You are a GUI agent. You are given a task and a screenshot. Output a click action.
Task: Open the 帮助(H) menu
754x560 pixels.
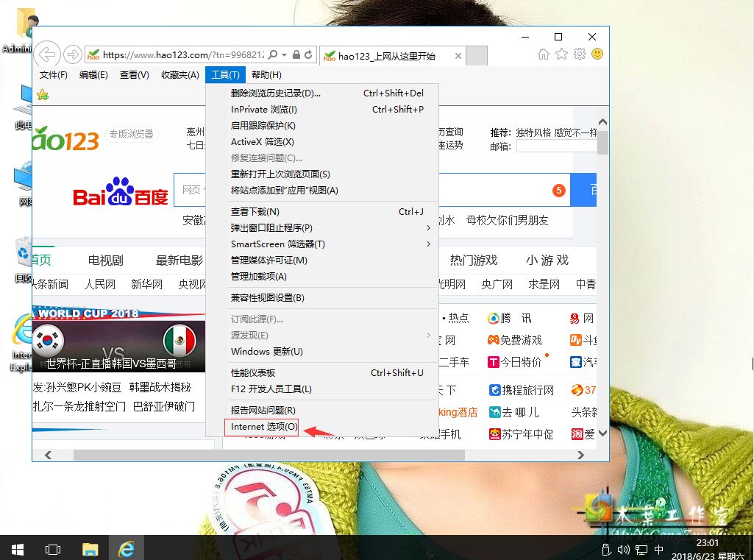tap(266, 74)
